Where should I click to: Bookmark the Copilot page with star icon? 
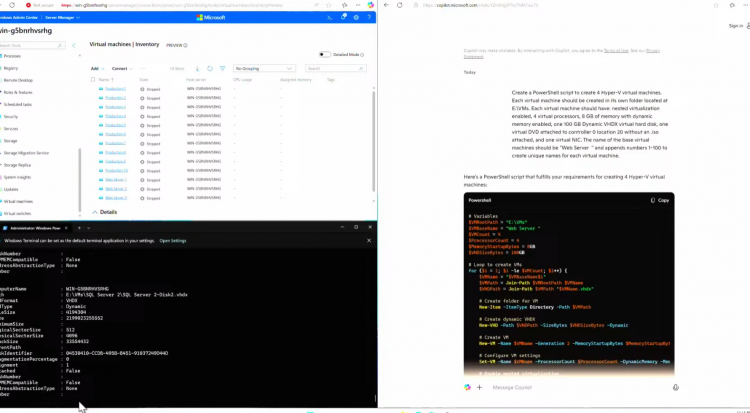tap(716, 5)
